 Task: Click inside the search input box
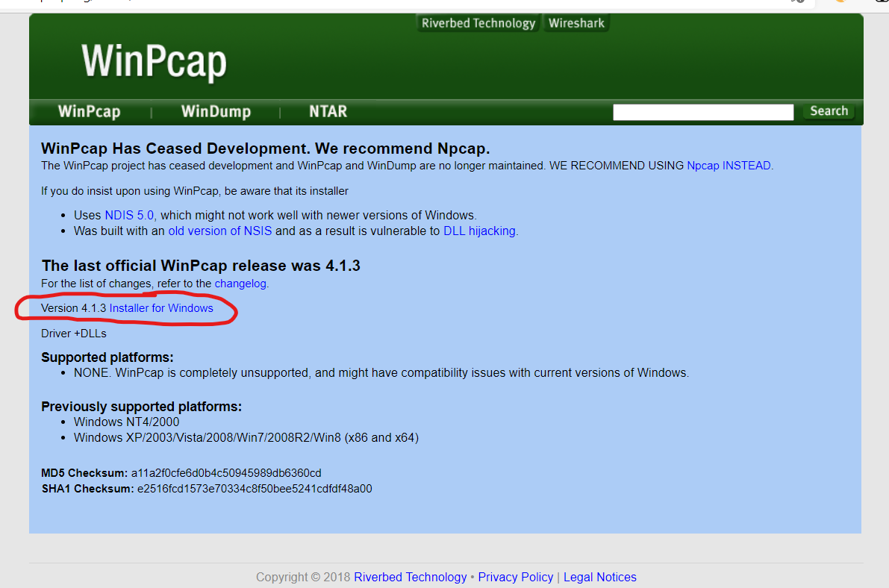(702, 111)
